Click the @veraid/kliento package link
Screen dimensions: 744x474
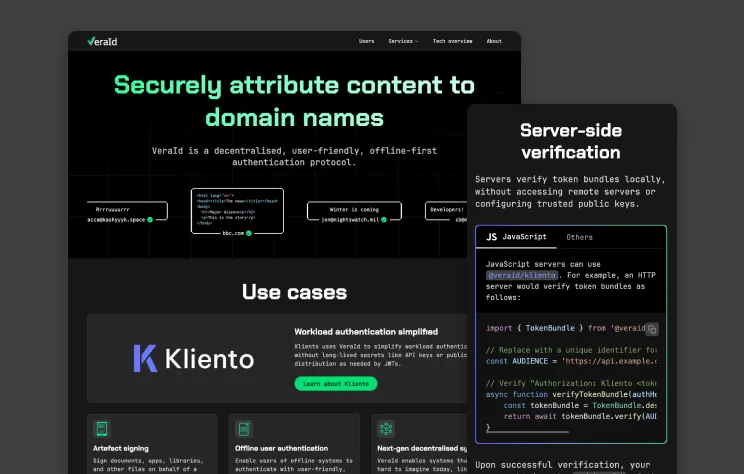pos(522,275)
